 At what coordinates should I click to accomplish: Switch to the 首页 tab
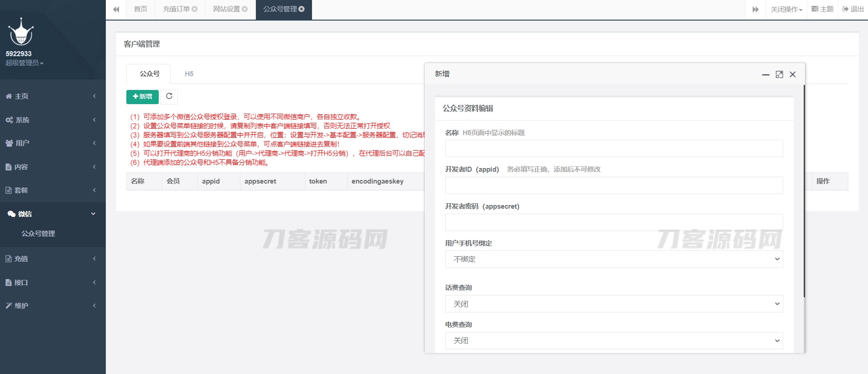coord(140,9)
